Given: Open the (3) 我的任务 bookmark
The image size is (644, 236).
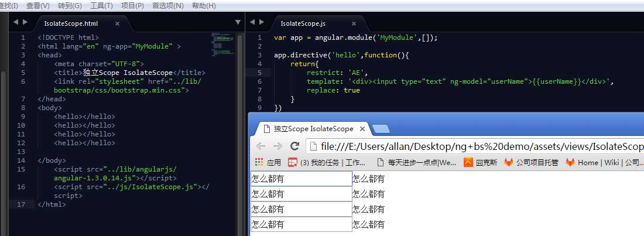Looking at the screenshot, I should pyautogui.click(x=327, y=162).
